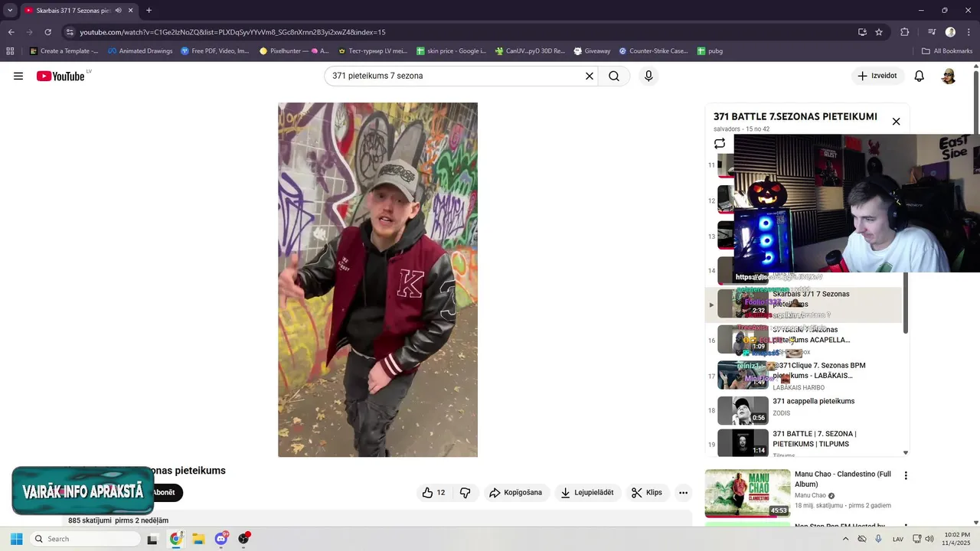The height and width of the screenshot is (551, 980).
Task: View site information icon in address bar
Action: [x=70, y=32]
